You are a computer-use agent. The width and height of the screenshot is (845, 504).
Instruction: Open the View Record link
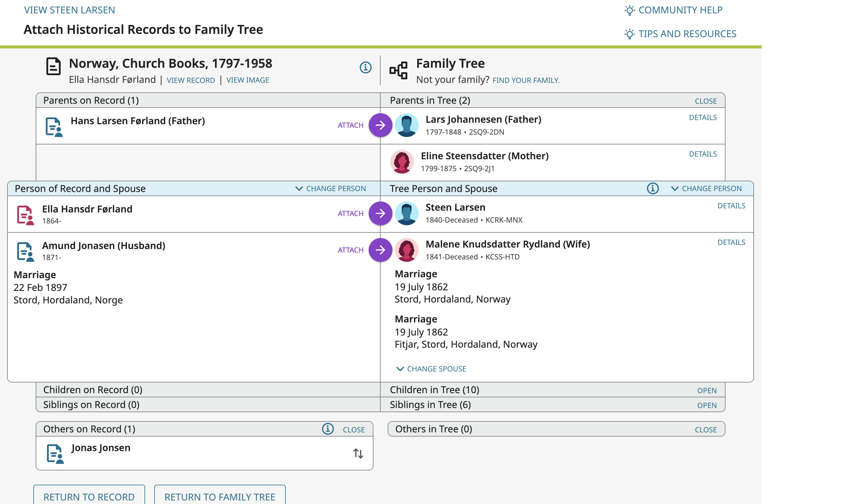click(191, 80)
